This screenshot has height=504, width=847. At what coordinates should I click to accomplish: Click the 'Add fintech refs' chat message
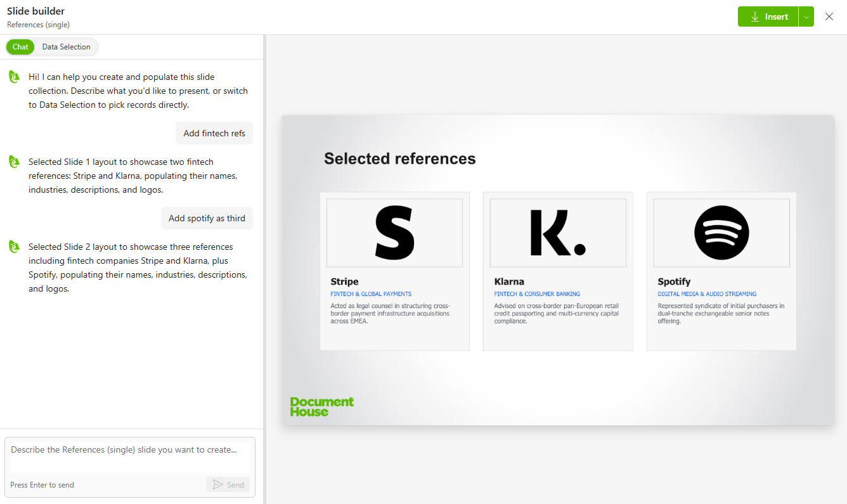click(214, 133)
